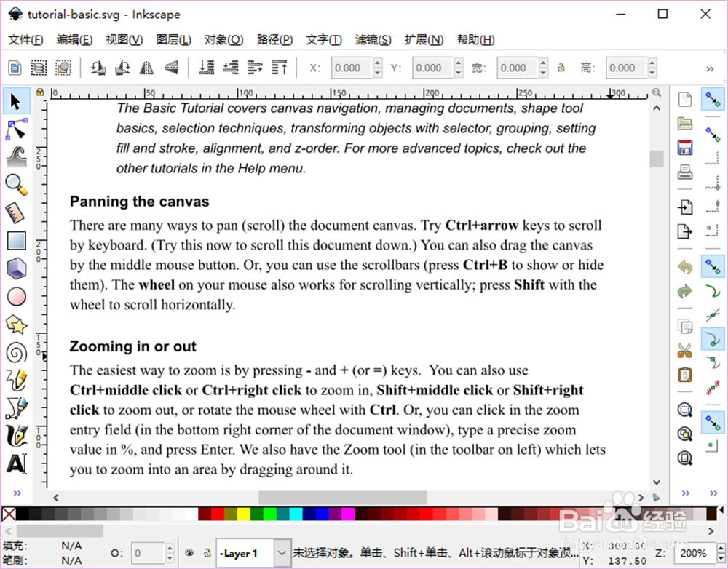Save document with floppy icon
The width and height of the screenshot is (728, 569).
(x=685, y=148)
